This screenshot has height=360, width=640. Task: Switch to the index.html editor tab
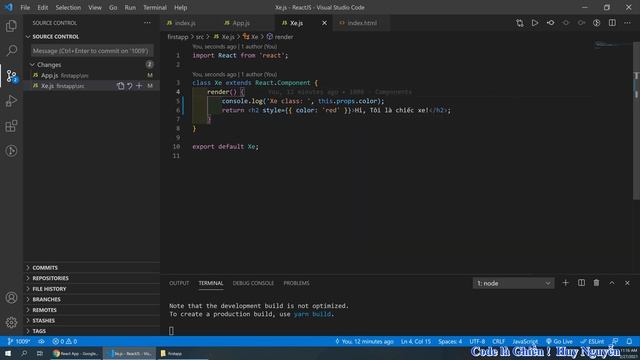pos(362,23)
